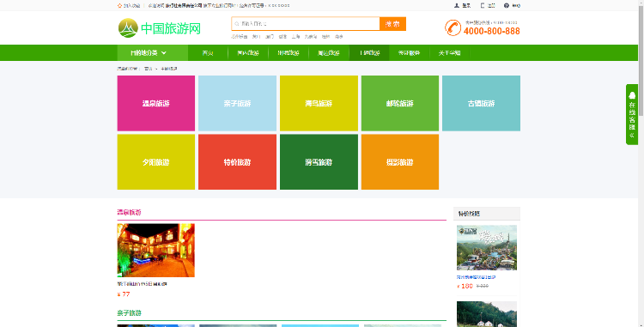Select the light blue 亲子旅游 tile

click(x=237, y=103)
